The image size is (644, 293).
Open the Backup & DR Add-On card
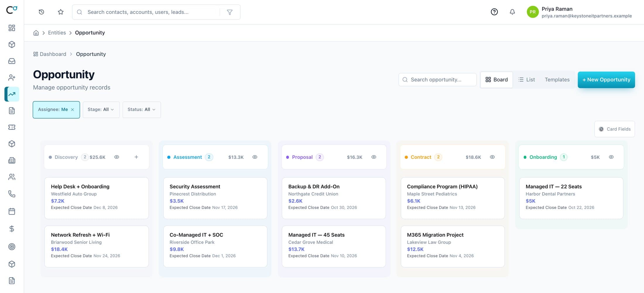[334, 198]
